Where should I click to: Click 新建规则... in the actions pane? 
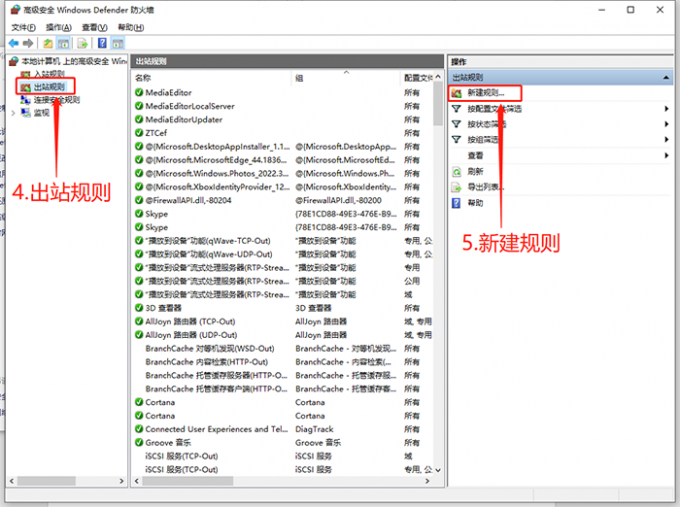coord(486,93)
